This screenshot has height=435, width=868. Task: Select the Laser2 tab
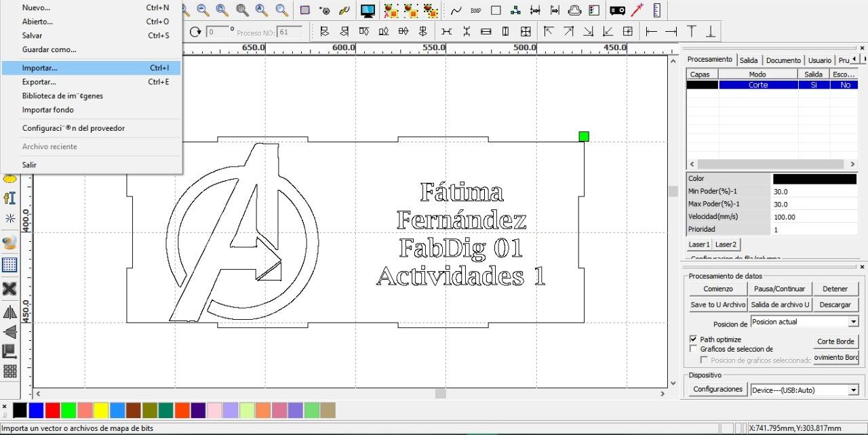[726, 244]
